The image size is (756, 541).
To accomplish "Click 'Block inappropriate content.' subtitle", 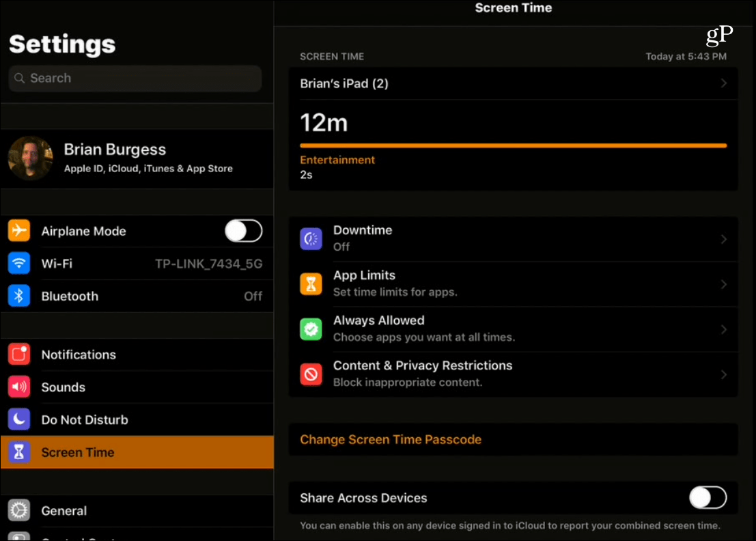I will [408, 383].
